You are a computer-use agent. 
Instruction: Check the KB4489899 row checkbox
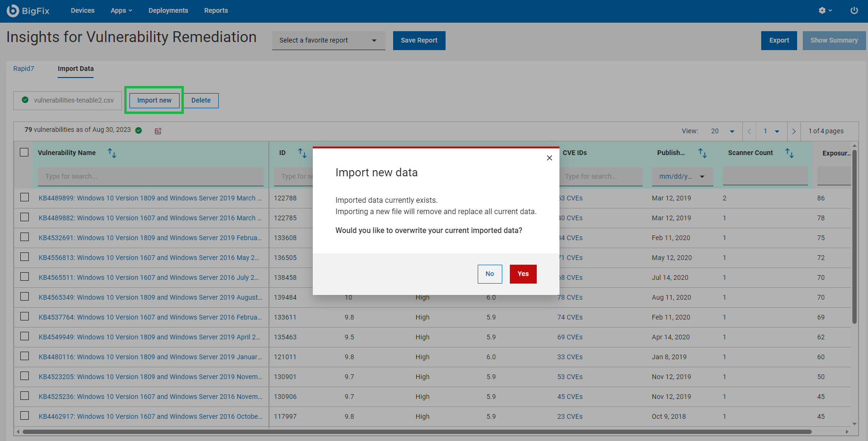click(25, 198)
